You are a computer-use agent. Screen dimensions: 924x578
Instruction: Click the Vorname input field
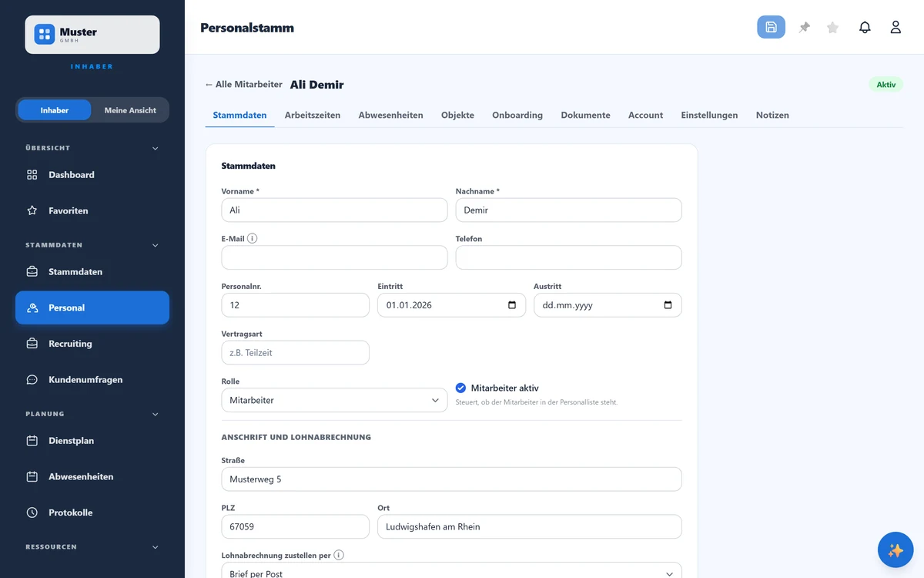coord(334,210)
